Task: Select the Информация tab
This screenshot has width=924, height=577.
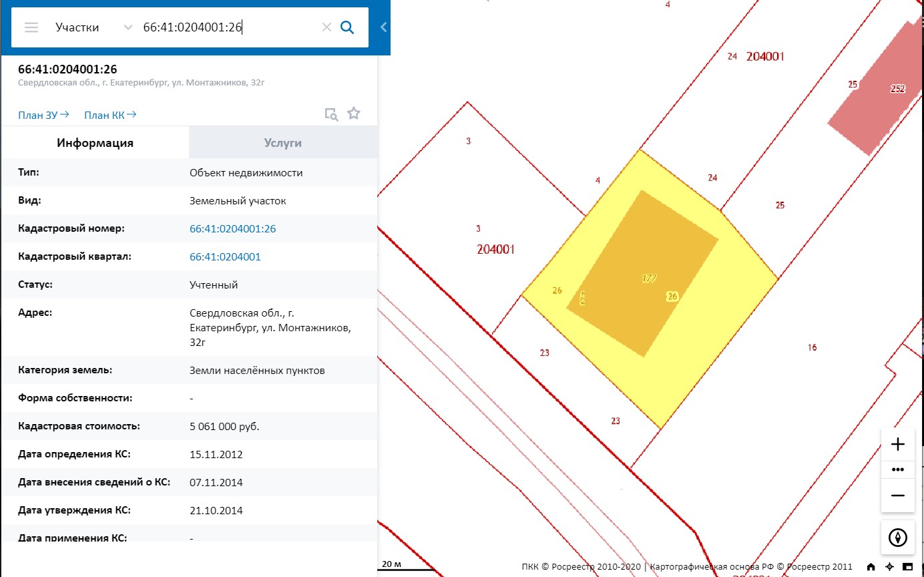Action: tap(95, 143)
